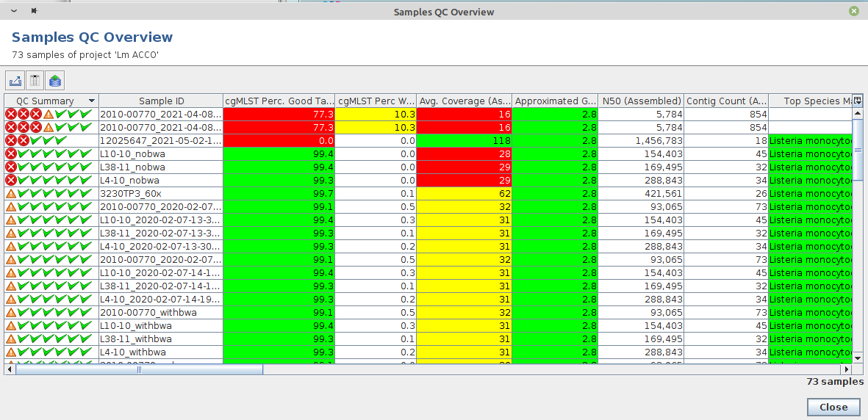Click the table columns toolbar icon

[x=35, y=81]
